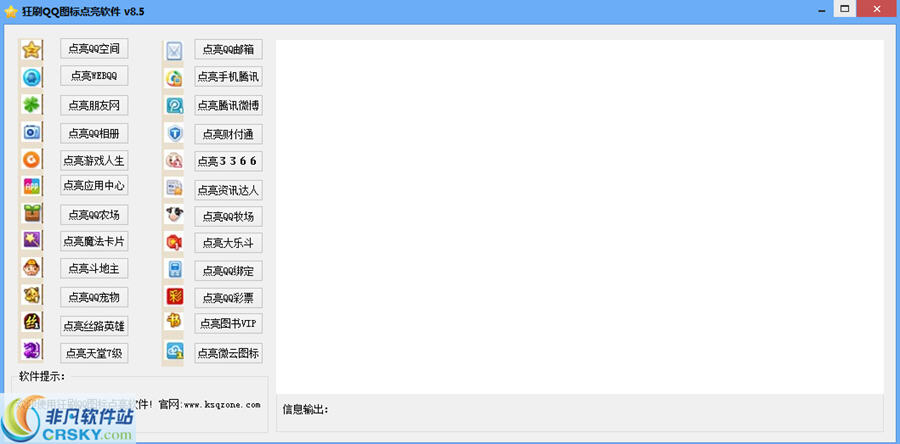Click the 点亮腾讯微博 button
This screenshot has height=444, width=900.
pyautogui.click(x=228, y=105)
